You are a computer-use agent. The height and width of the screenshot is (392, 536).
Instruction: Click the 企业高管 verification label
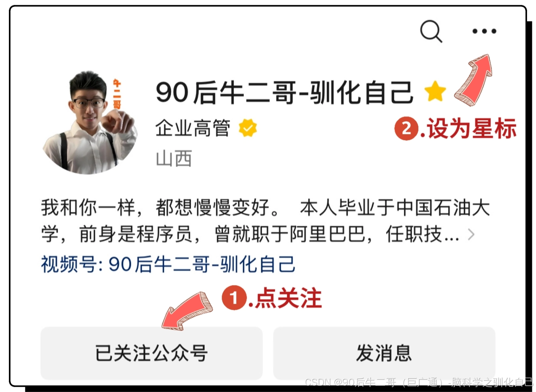coord(193,128)
